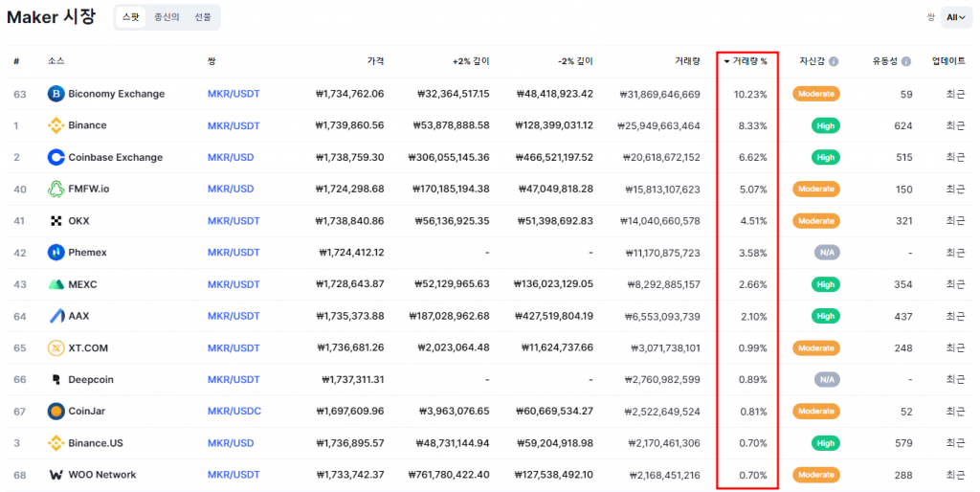Switch to the 종신의 tab

coord(167,17)
